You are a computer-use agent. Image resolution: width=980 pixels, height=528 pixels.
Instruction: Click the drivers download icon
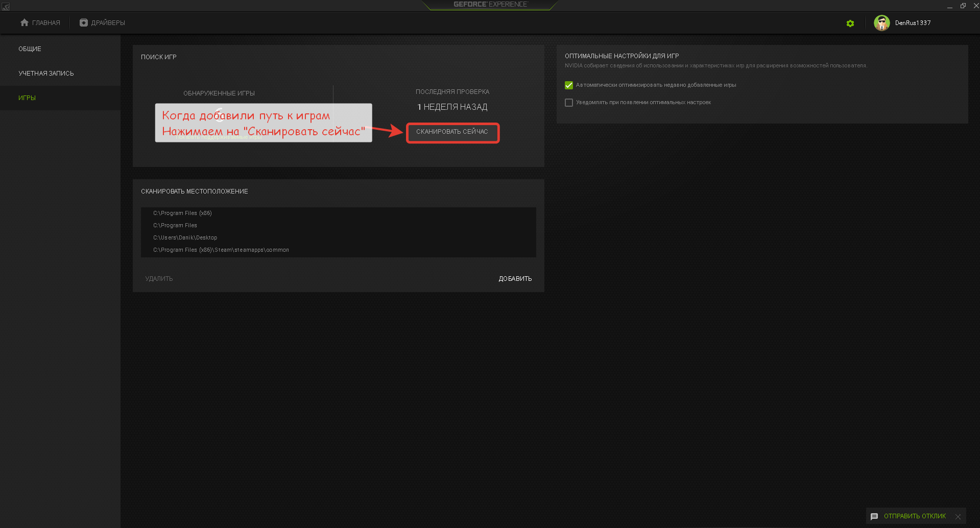pos(84,22)
